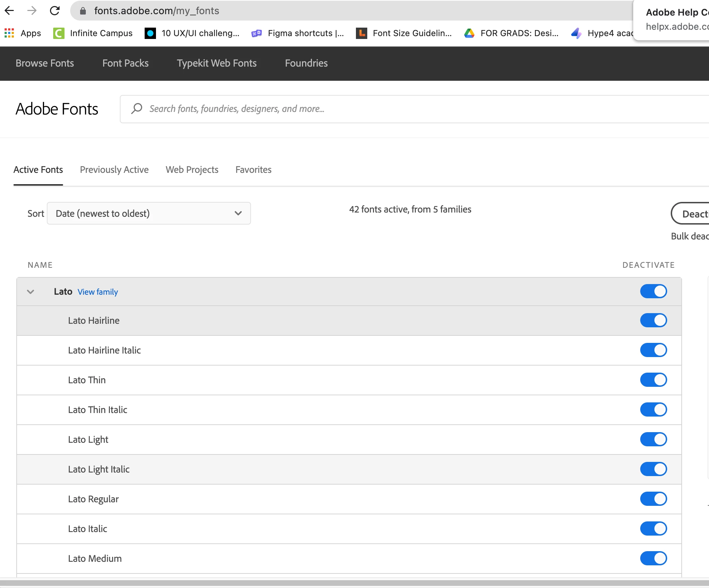Open the Infinite Campus bookmark icon

[58, 33]
